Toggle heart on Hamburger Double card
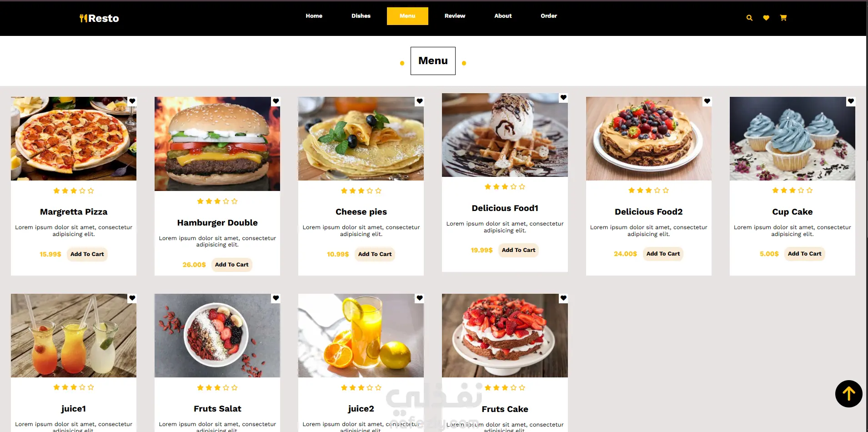Viewport: 868px width, 432px height. [x=276, y=101]
